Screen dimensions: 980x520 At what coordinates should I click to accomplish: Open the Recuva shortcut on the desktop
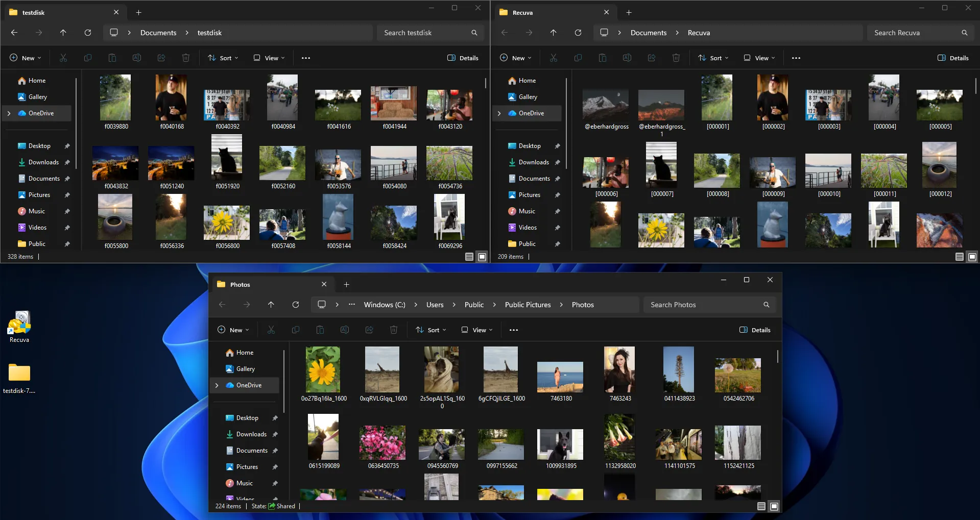(19, 324)
